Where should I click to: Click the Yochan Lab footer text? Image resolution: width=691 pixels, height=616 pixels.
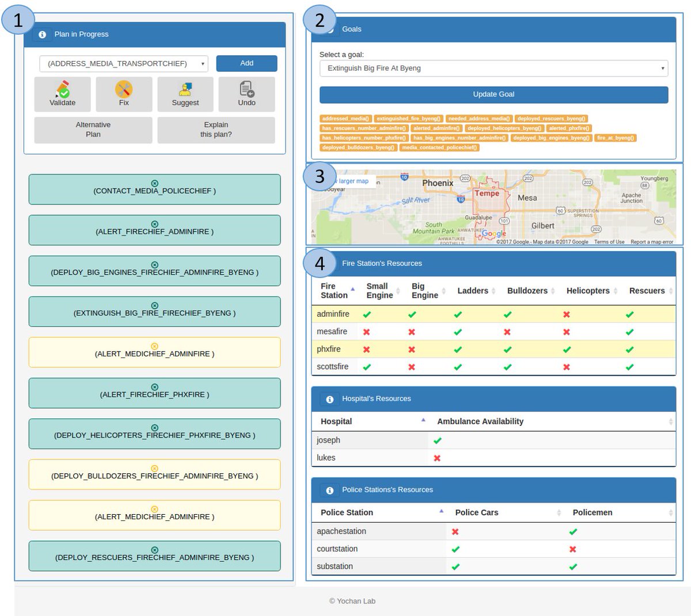click(x=352, y=601)
